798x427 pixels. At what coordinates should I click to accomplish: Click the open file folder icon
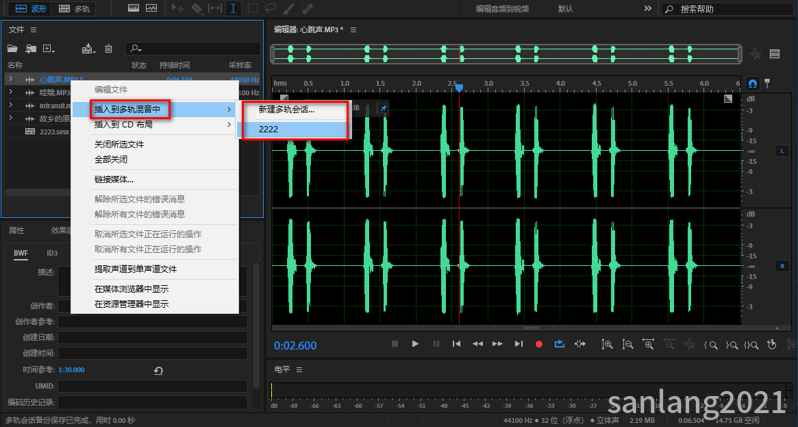pos(14,48)
